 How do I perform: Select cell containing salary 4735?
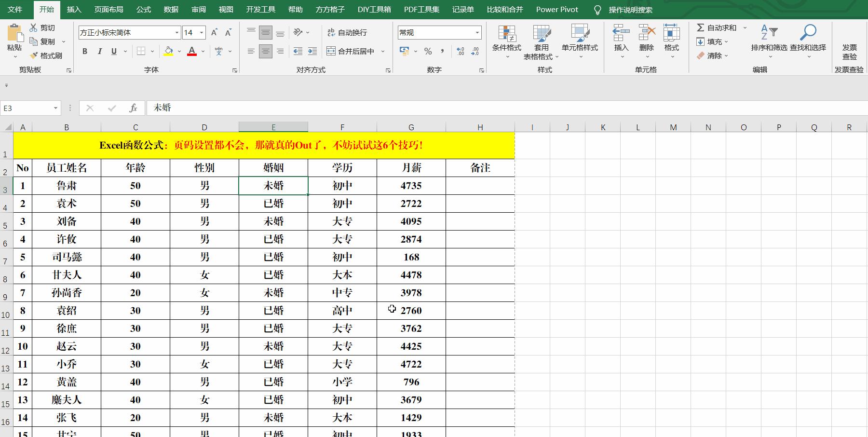point(411,186)
